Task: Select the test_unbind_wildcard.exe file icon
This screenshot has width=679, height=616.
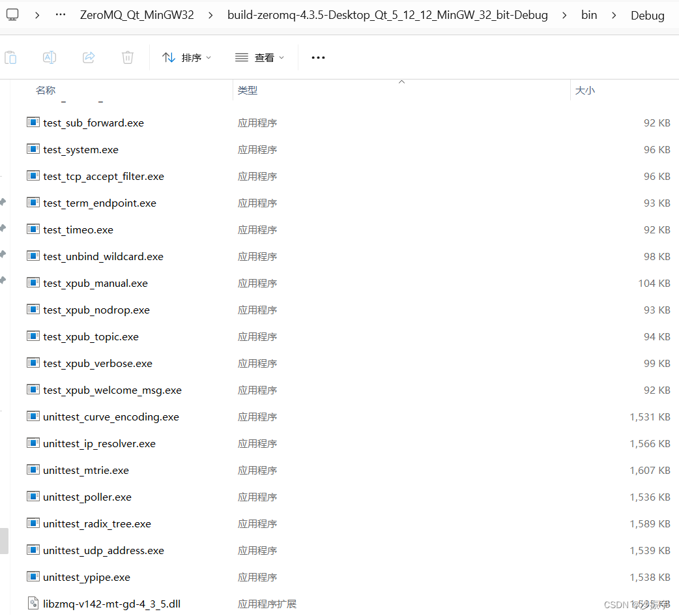Action: click(33, 256)
